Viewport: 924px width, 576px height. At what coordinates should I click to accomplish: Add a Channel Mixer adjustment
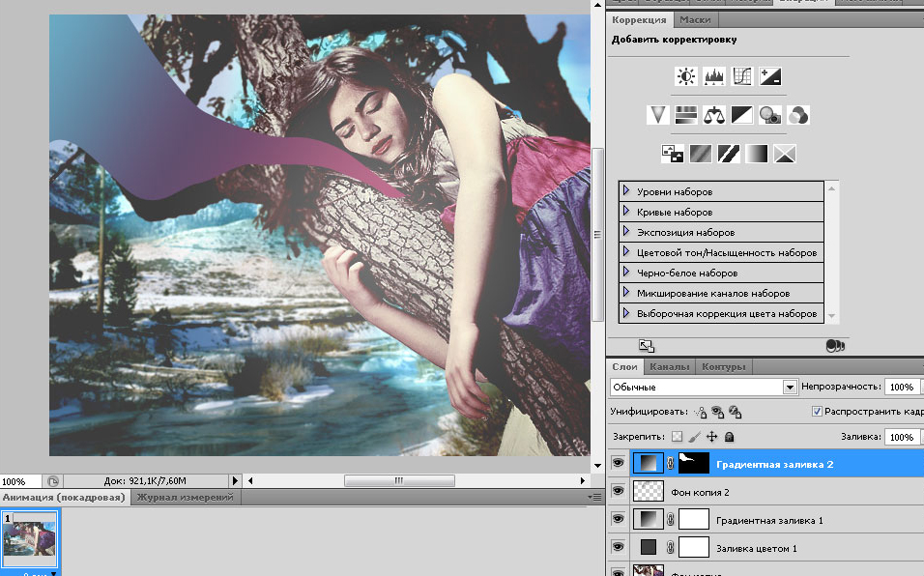point(798,115)
